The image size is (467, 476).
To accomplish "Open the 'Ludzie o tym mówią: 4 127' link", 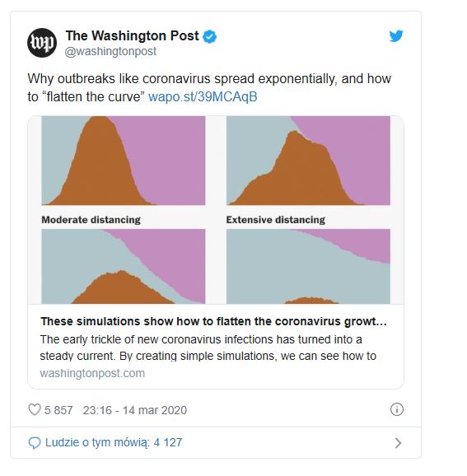I will [x=114, y=442].
